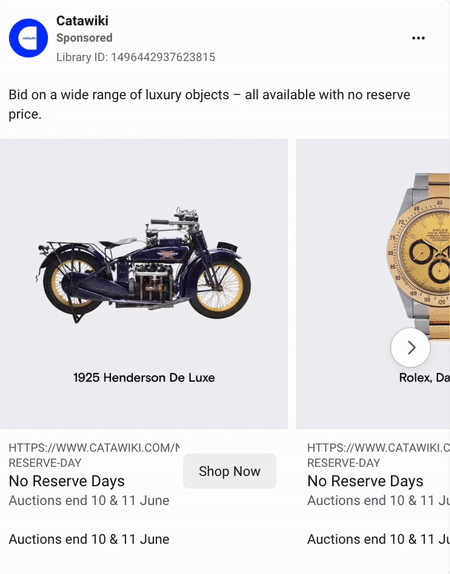The height and width of the screenshot is (574, 450).
Task: Click second card's No Reserve Days headline
Action: point(365,481)
